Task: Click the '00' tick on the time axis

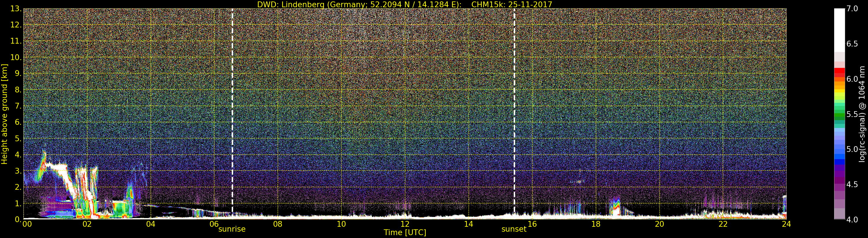Action: click(27, 224)
